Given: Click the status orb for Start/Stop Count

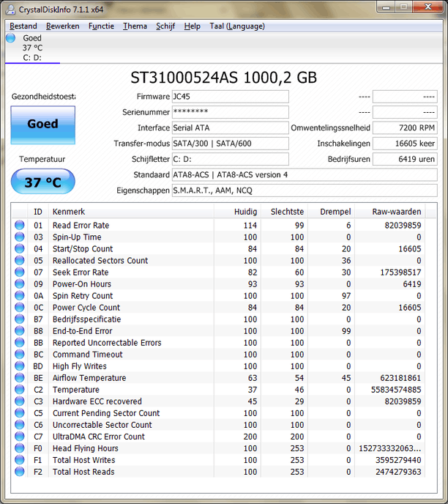Looking at the screenshot, I should click(20, 248).
